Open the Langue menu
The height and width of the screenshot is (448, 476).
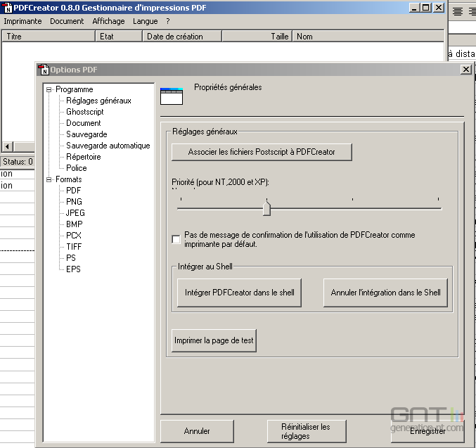click(145, 21)
